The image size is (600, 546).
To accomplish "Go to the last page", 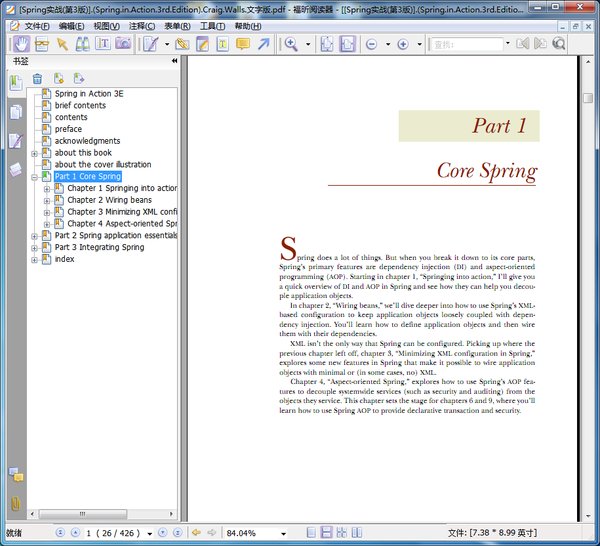I will [178, 532].
